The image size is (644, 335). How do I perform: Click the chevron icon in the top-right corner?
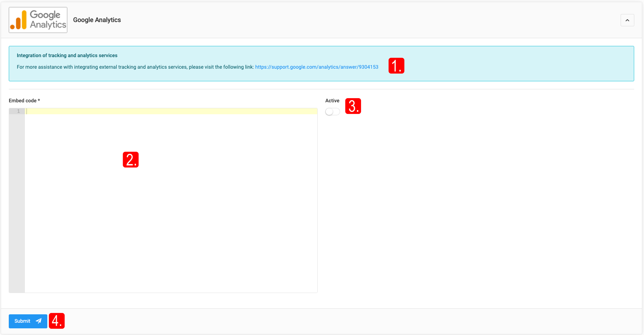tap(627, 20)
